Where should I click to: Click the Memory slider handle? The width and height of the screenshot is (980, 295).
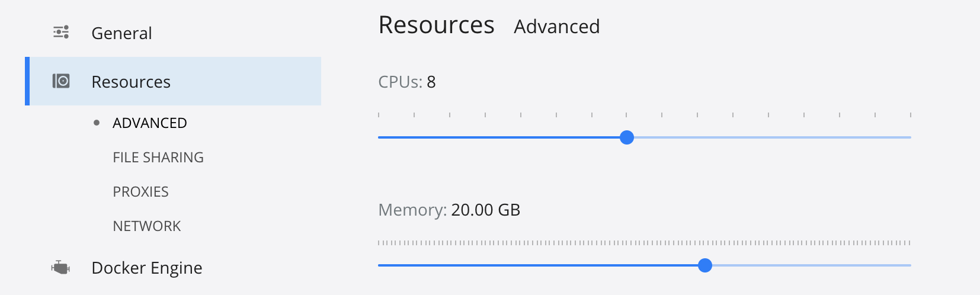[x=705, y=265]
